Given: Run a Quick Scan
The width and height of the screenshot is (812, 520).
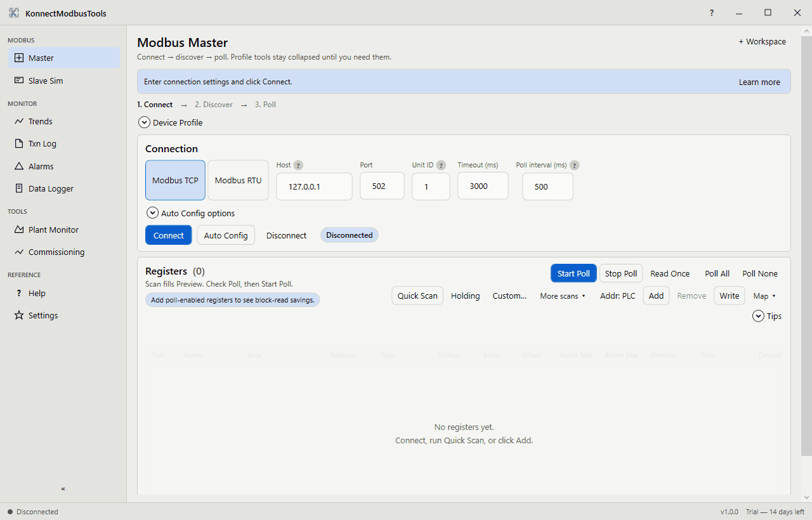Looking at the screenshot, I should [417, 296].
